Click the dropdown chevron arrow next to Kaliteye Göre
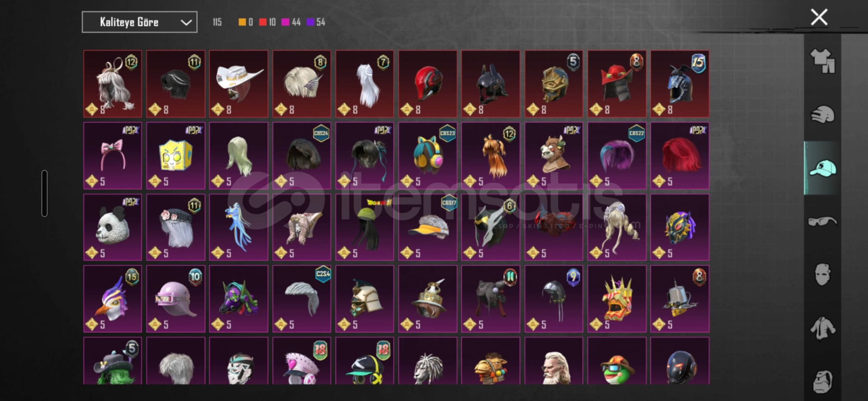The image size is (868, 401). click(186, 23)
